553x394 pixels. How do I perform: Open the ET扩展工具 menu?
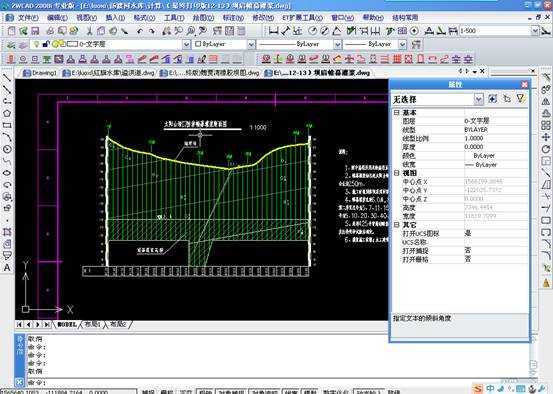coord(302,17)
